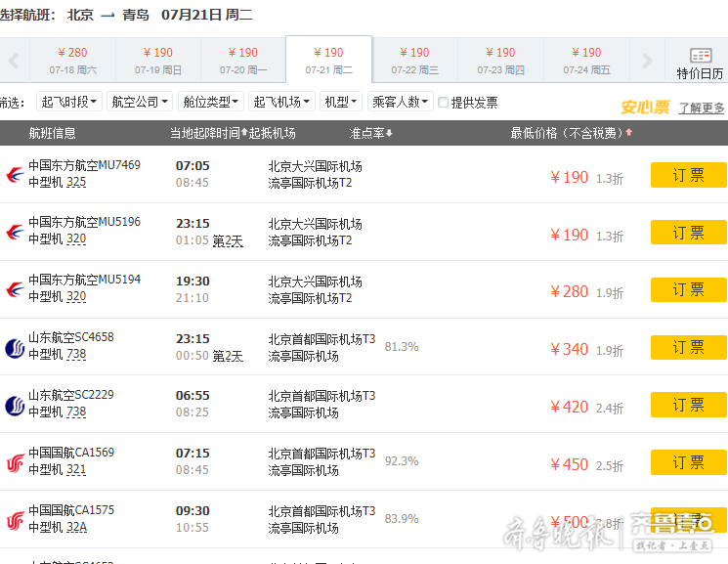The image size is (728, 564).
Task: Sort by lowest price arrow icon
Action: point(628,133)
